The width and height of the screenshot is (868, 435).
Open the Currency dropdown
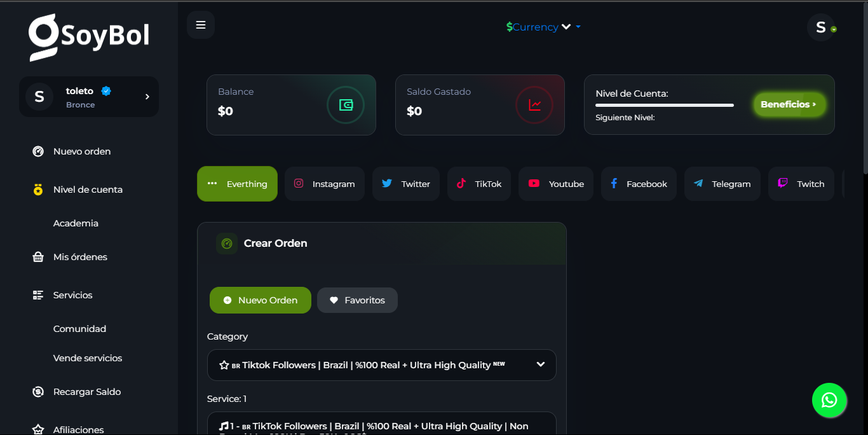pyautogui.click(x=543, y=27)
